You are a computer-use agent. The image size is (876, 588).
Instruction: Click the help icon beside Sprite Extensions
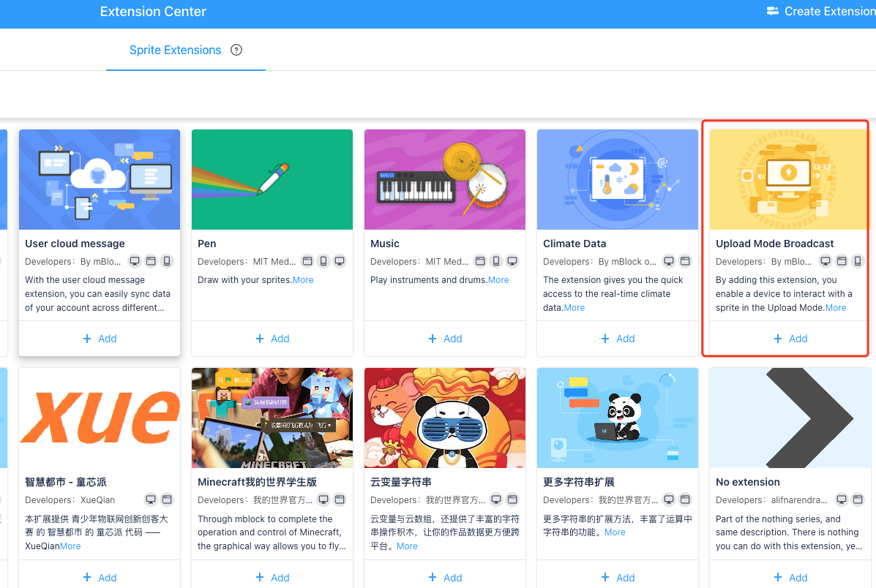236,50
